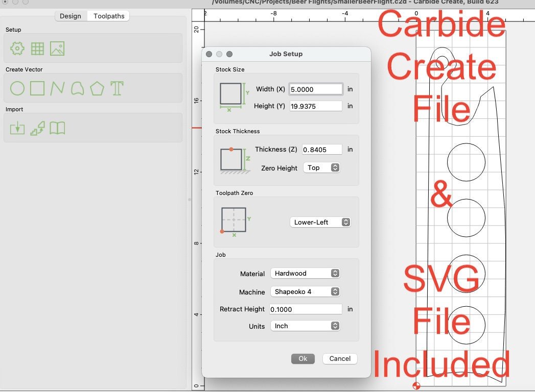Viewport: 535px width, 392px height.
Task: Select the Curve vector tool
Action: pyautogui.click(x=78, y=88)
